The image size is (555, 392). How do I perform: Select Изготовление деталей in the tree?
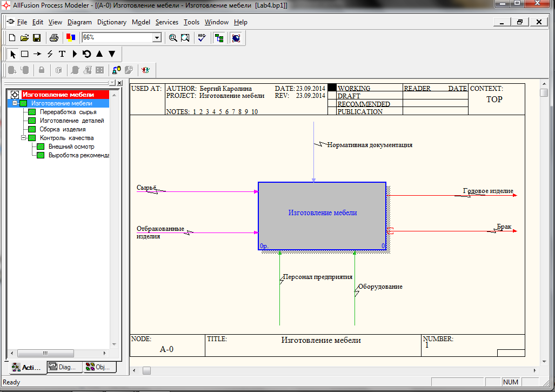[72, 121]
